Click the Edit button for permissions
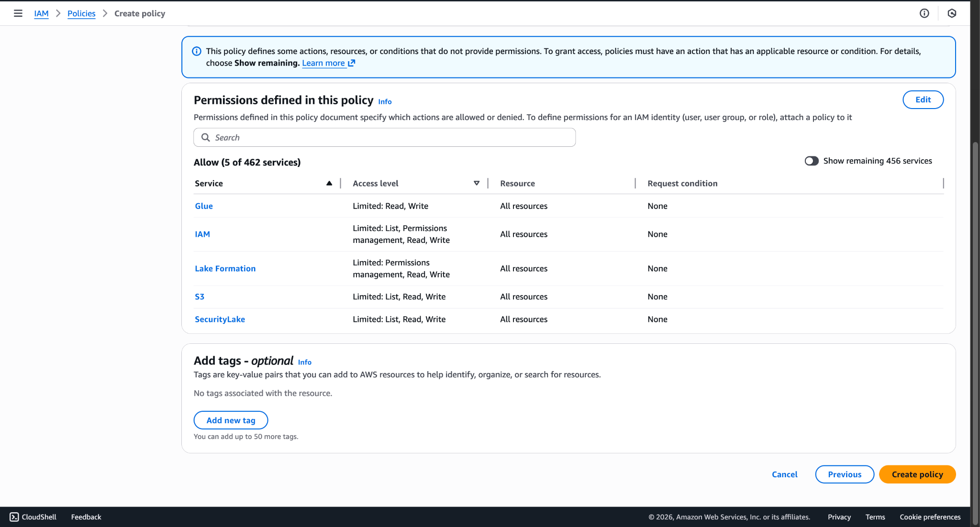The width and height of the screenshot is (980, 527). tap(923, 100)
